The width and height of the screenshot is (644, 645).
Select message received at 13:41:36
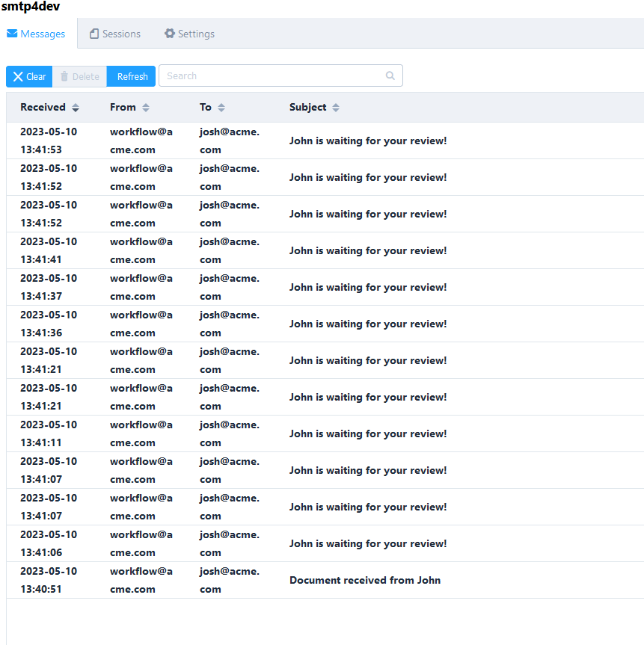325,324
